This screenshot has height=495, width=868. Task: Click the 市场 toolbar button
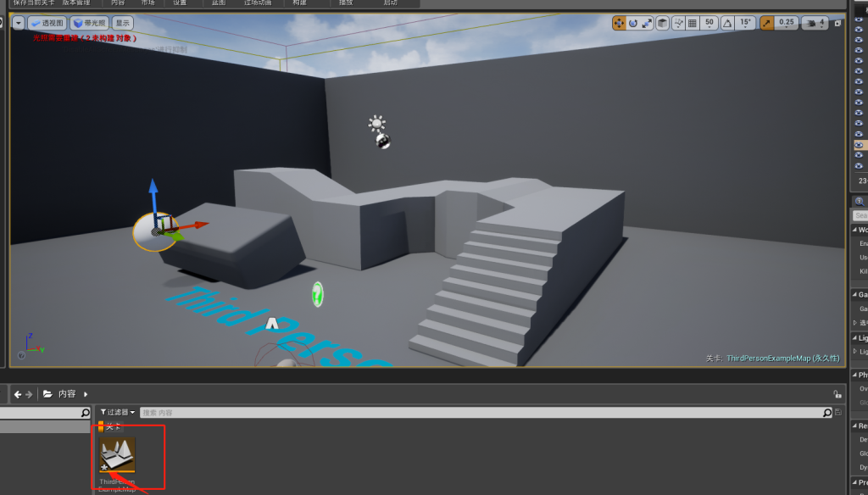[x=147, y=3]
